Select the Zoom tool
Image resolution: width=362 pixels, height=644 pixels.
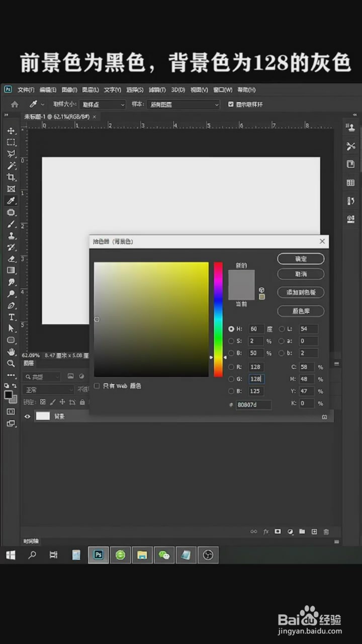coord(11,363)
